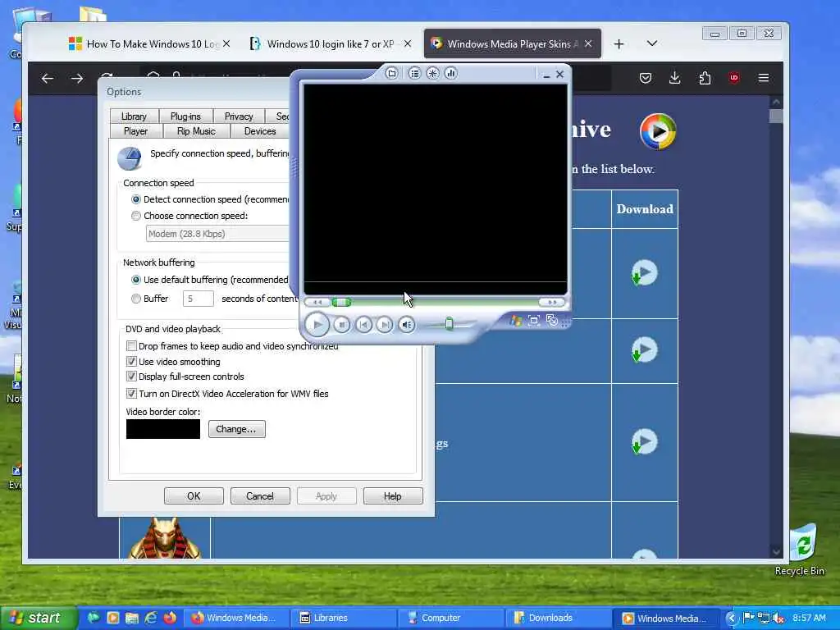Click Cancel in Options dialog
The image size is (840, 630).
tap(260, 496)
